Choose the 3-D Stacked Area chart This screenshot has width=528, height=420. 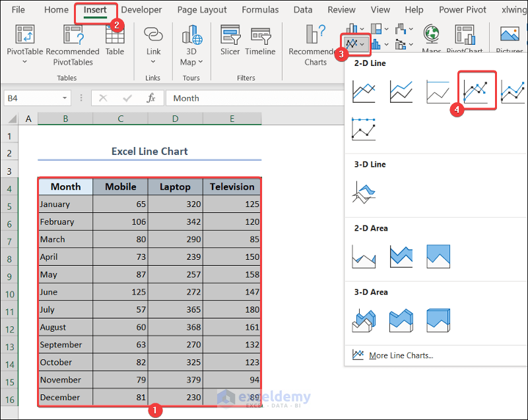click(401, 320)
